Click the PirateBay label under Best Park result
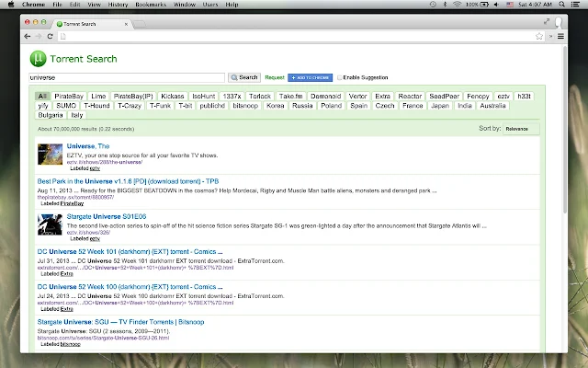This screenshot has width=588, height=368. [72, 203]
